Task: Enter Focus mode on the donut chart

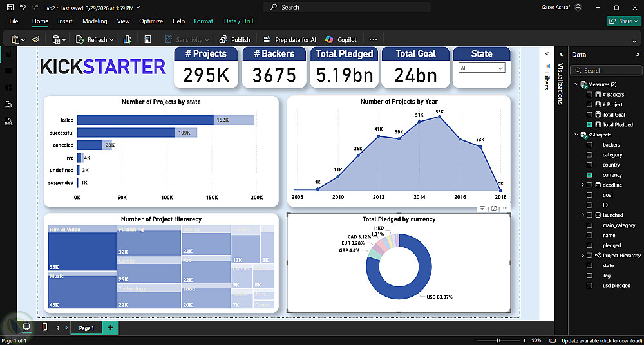Action: [x=494, y=209]
